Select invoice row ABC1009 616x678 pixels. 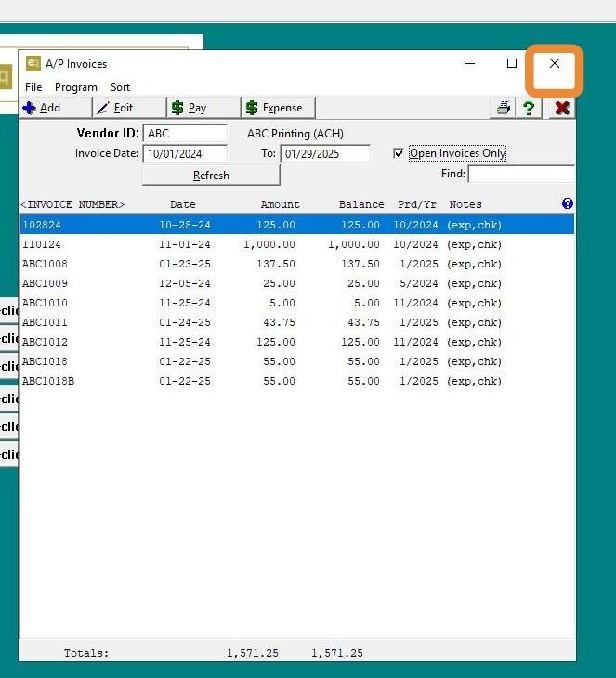coord(296,283)
